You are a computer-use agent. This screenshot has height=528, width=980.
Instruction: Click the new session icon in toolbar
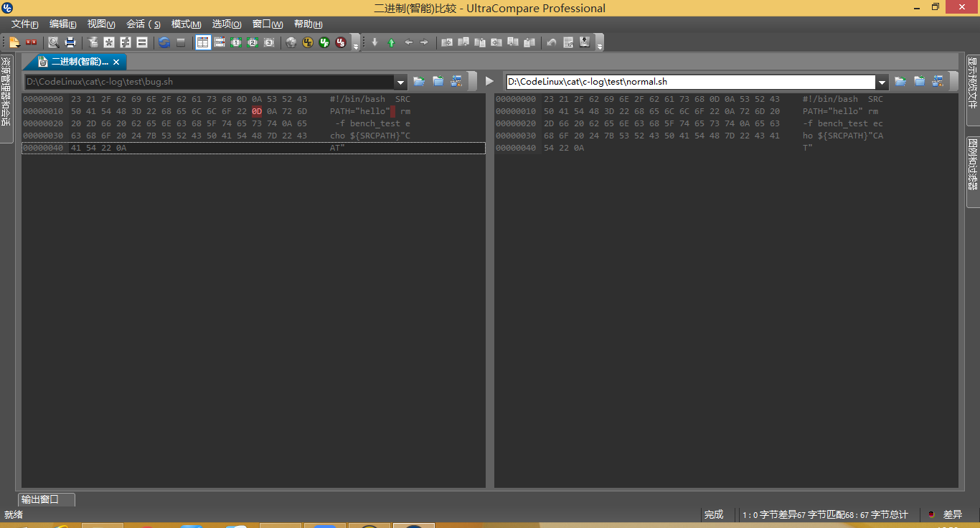point(14,42)
